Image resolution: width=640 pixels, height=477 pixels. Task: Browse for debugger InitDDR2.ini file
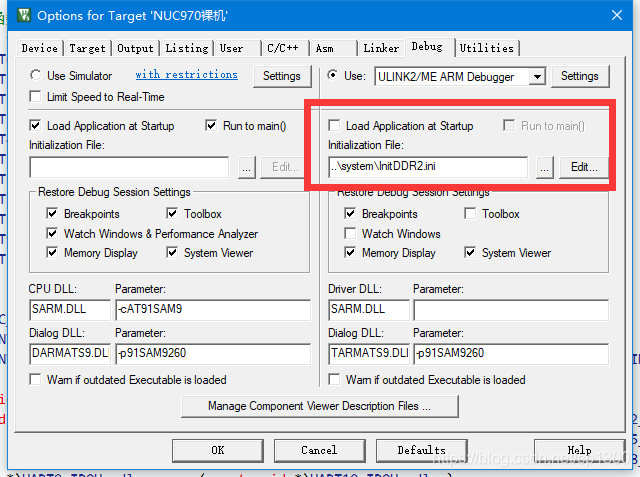click(544, 167)
